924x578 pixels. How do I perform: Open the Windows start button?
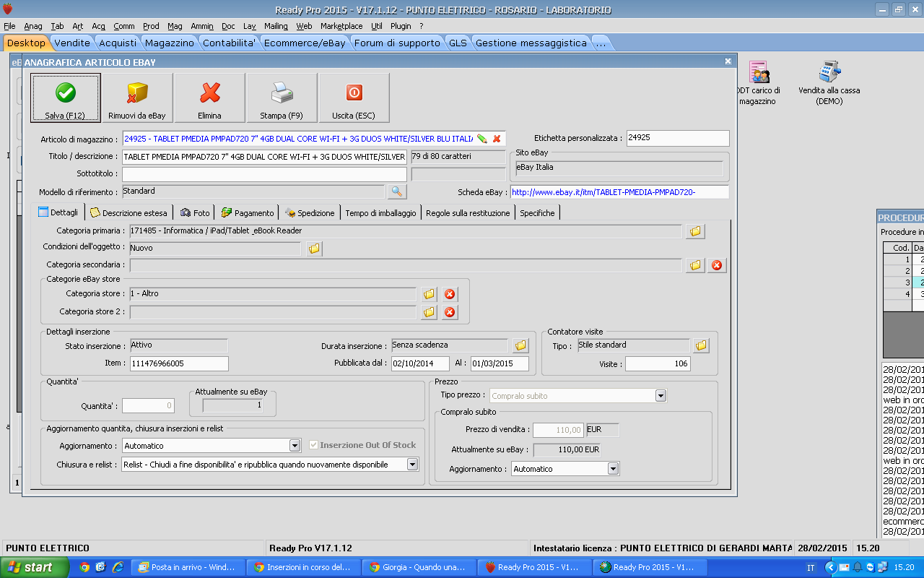[x=35, y=567]
